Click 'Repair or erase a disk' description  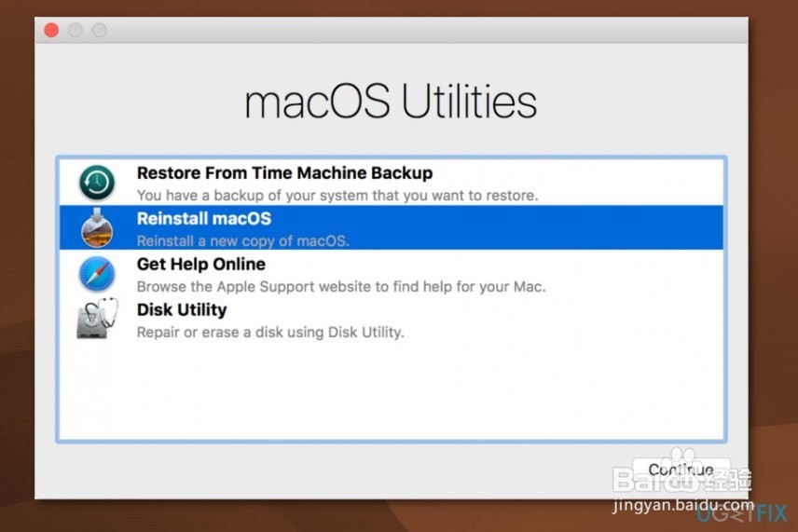[x=270, y=333]
